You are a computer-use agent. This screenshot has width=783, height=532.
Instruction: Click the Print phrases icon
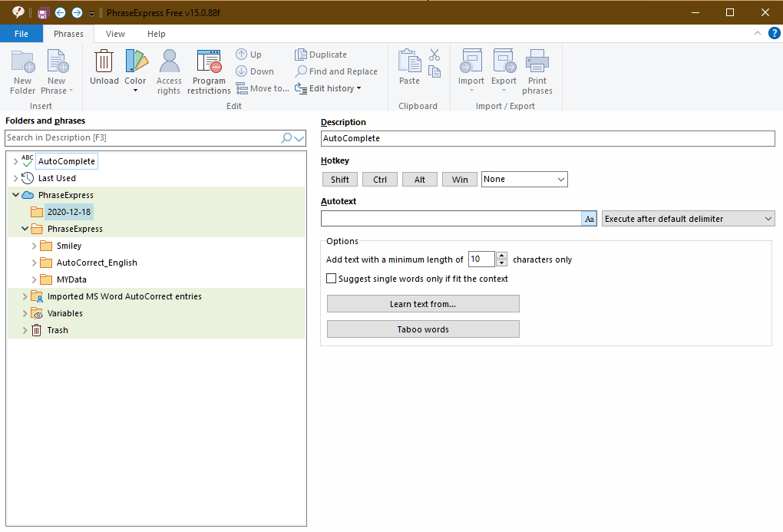tap(537, 61)
